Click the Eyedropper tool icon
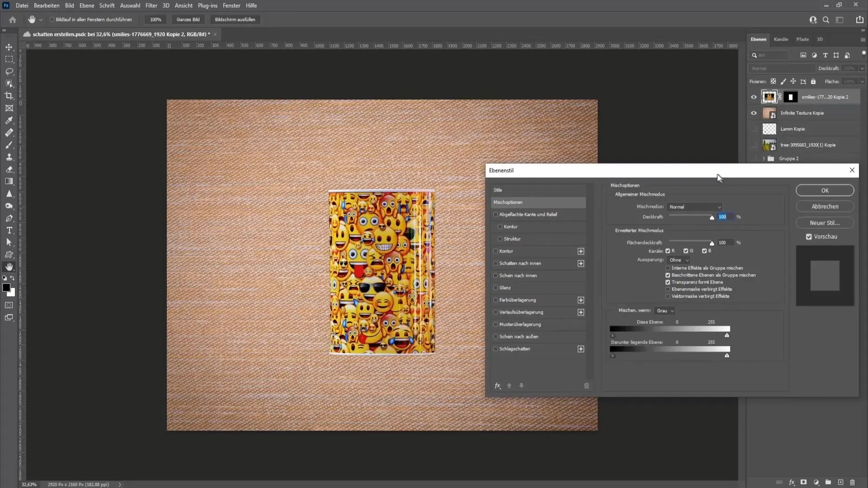The width and height of the screenshot is (868, 488). point(8,120)
